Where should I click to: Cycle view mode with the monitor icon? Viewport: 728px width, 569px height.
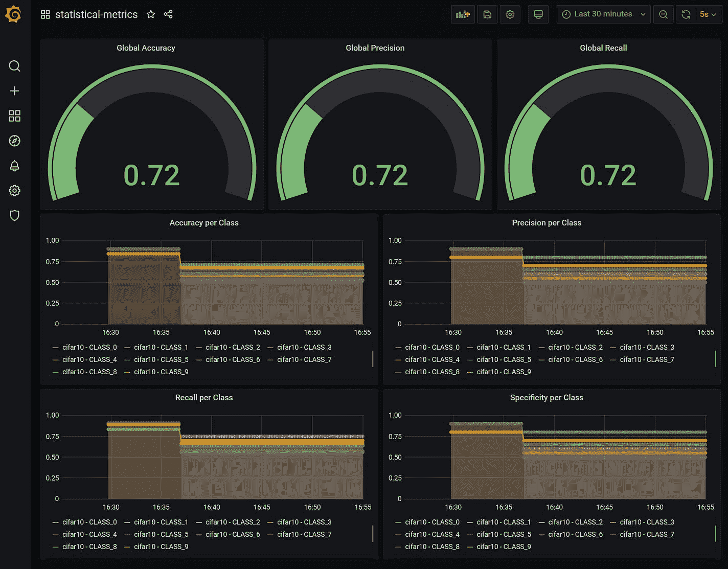[538, 14]
